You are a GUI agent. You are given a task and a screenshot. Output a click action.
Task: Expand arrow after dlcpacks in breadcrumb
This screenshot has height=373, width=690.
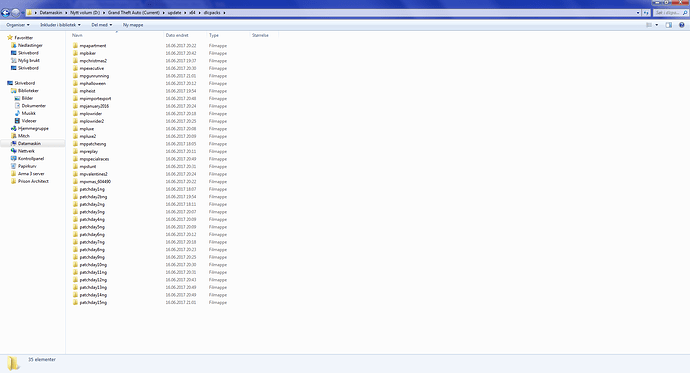click(x=224, y=13)
